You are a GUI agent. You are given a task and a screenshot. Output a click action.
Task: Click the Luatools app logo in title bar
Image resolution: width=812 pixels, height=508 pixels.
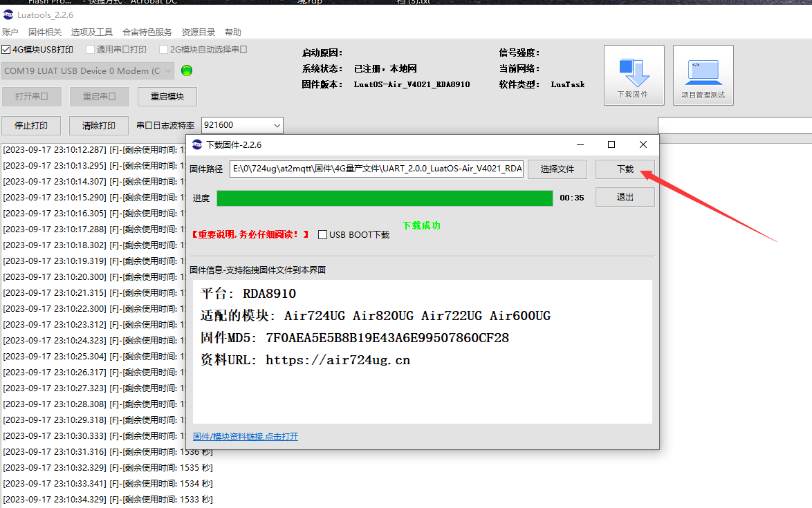8,15
